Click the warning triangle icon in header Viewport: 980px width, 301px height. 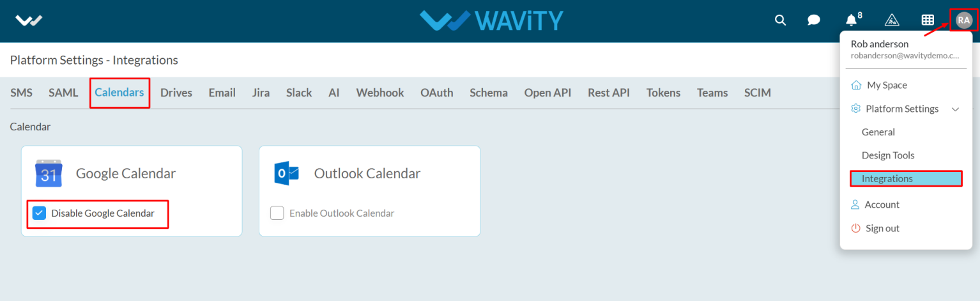892,20
